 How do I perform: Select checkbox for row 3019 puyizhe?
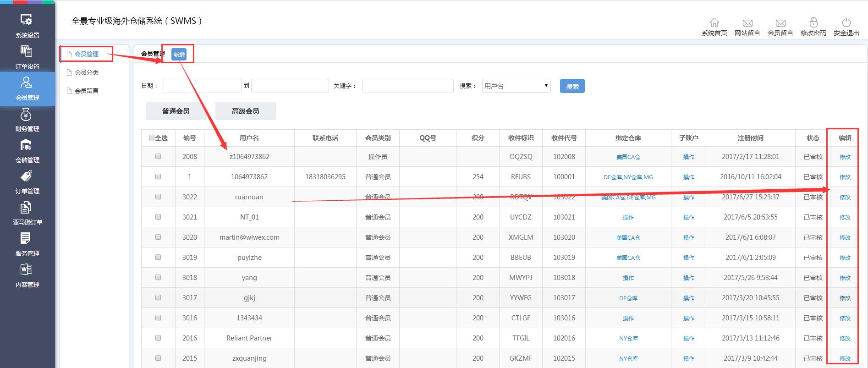[158, 257]
